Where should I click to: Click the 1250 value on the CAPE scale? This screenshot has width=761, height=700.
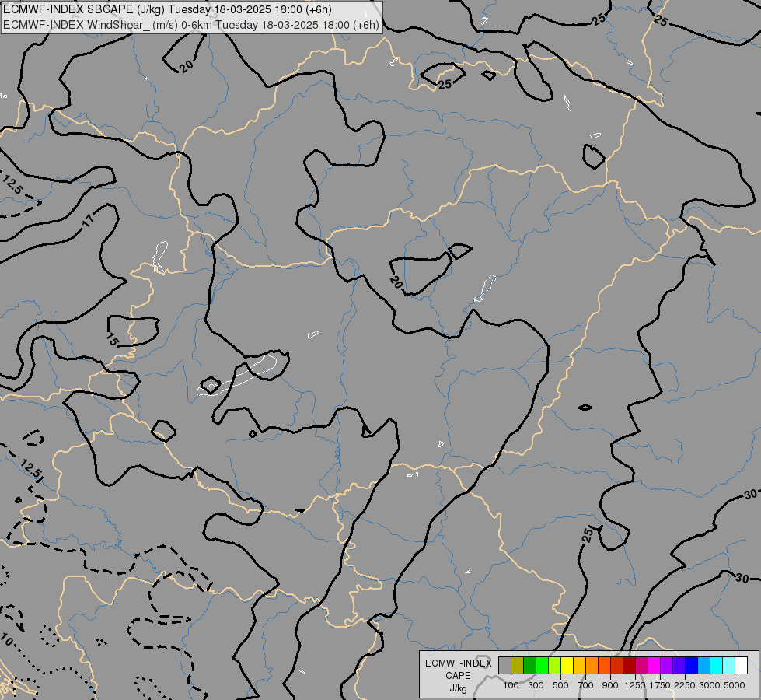point(635,685)
